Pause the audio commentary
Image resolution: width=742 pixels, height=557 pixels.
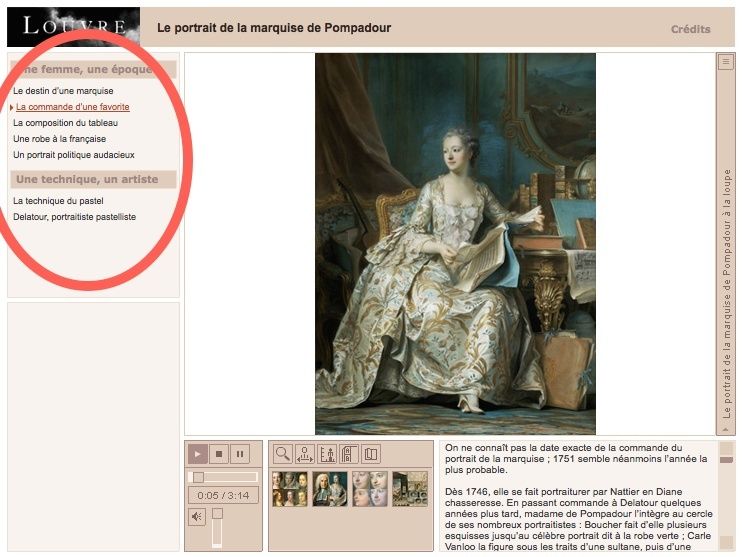(x=240, y=454)
